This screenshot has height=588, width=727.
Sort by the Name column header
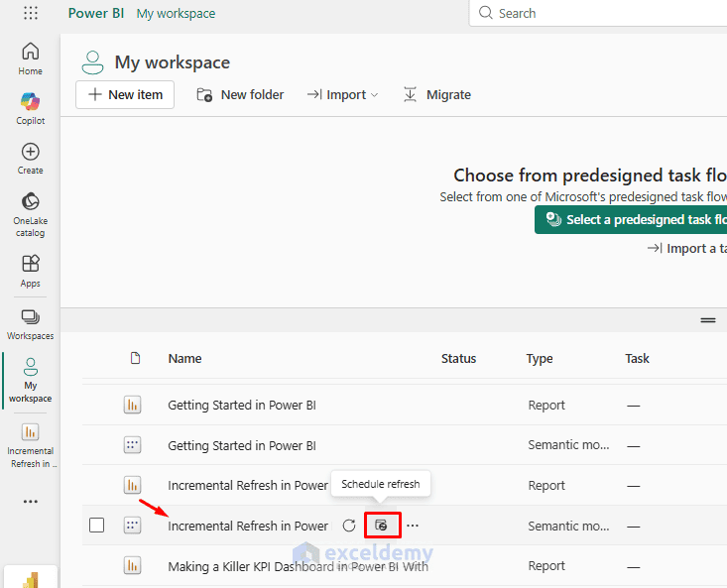[184, 358]
